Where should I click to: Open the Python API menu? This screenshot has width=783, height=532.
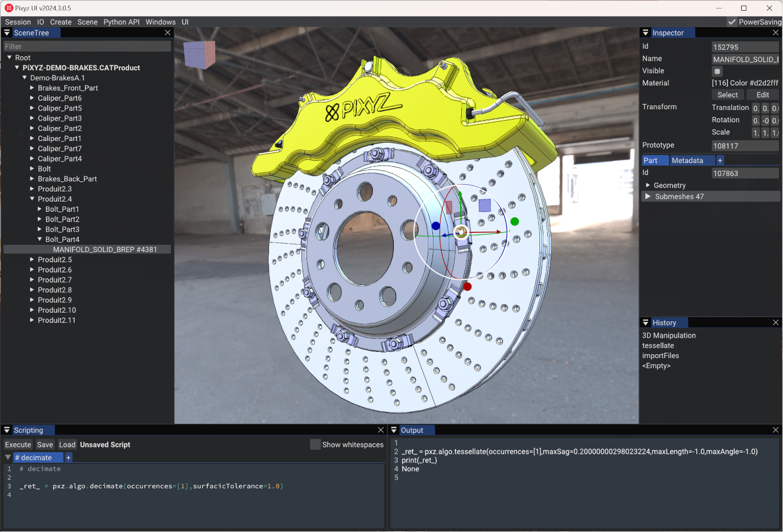[x=121, y=22]
